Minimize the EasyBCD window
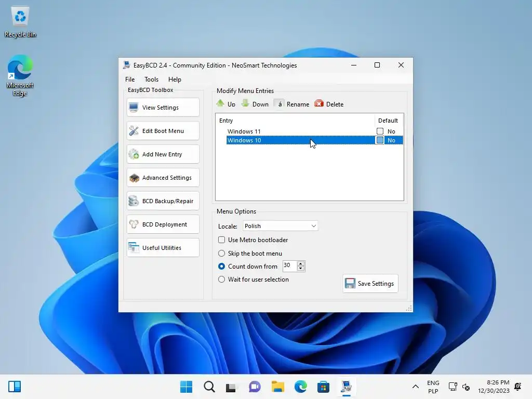The height and width of the screenshot is (399, 532). tap(353, 65)
